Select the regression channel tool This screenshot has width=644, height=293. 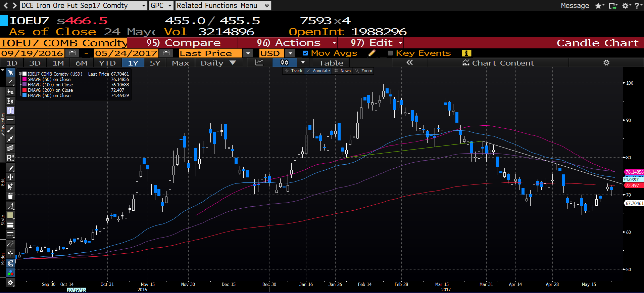(x=11, y=148)
